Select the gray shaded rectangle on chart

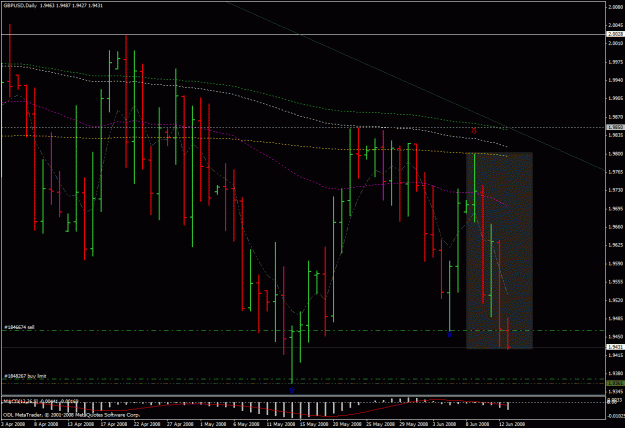(x=499, y=250)
